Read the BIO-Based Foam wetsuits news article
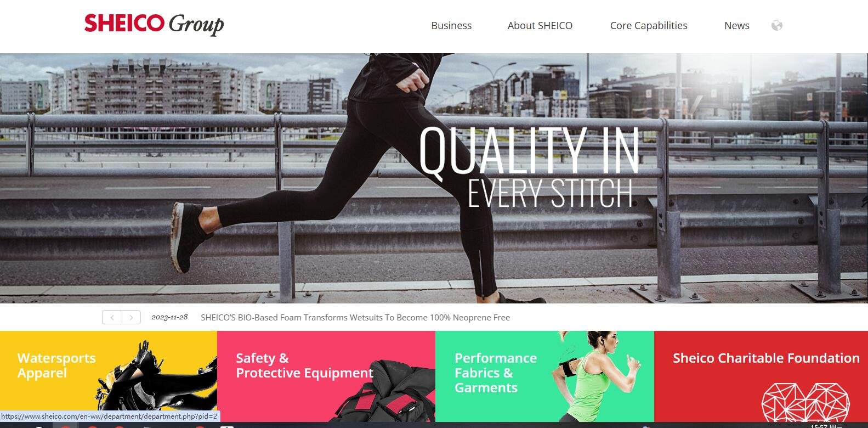Image resolution: width=868 pixels, height=428 pixels. pos(355,317)
